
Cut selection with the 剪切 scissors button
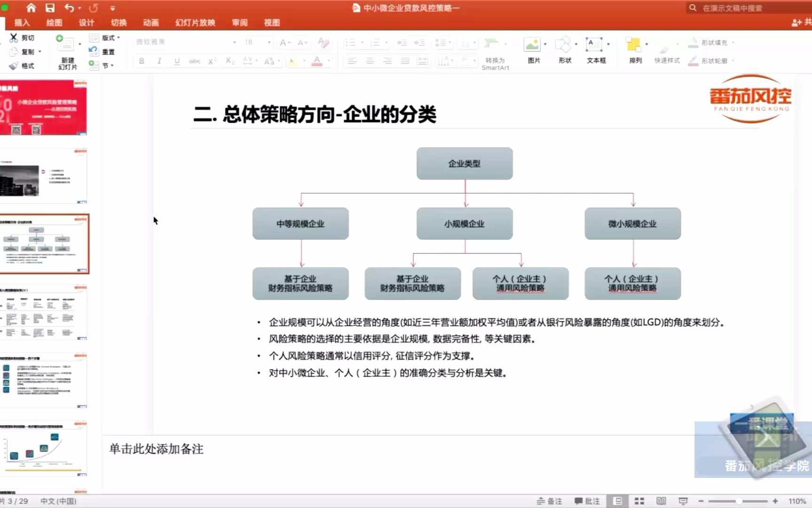[x=22, y=38]
